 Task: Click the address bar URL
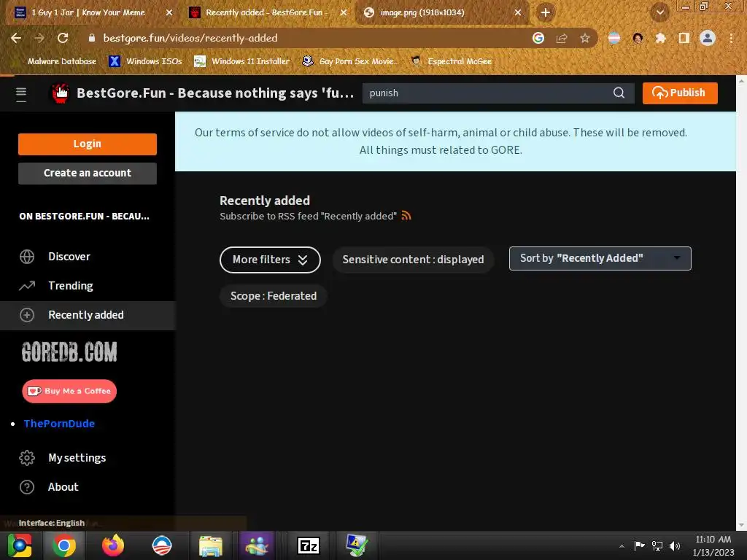click(x=190, y=38)
